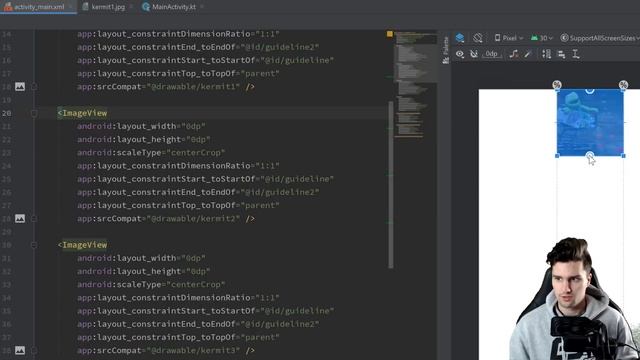
Task: Open the Palette side panel
Action: 446,50
